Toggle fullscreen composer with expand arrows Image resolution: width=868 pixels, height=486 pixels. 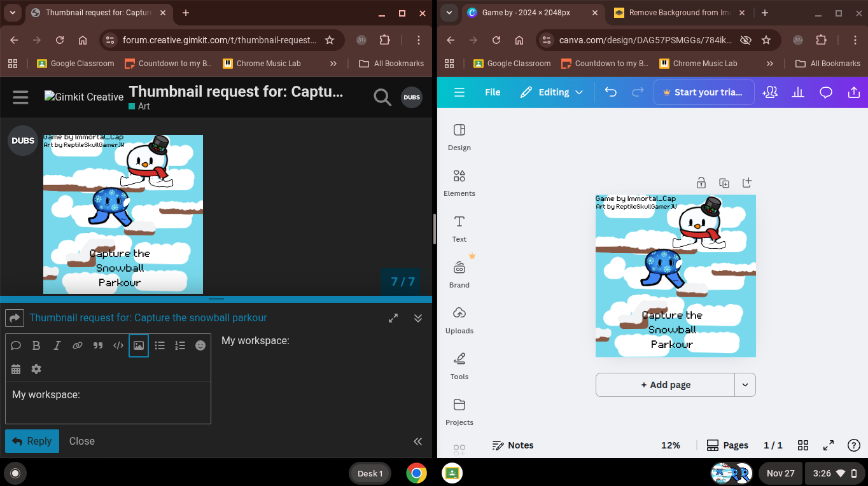click(x=393, y=318)
